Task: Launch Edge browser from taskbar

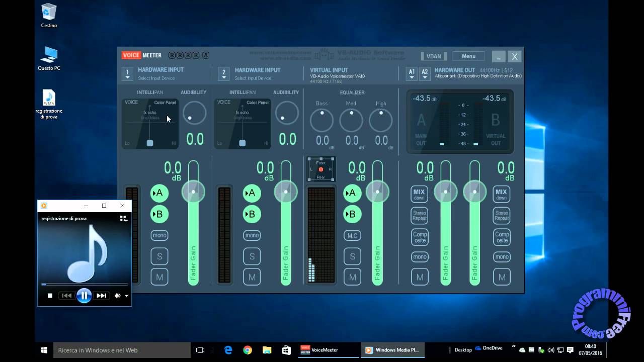Action: coord(228,350)
